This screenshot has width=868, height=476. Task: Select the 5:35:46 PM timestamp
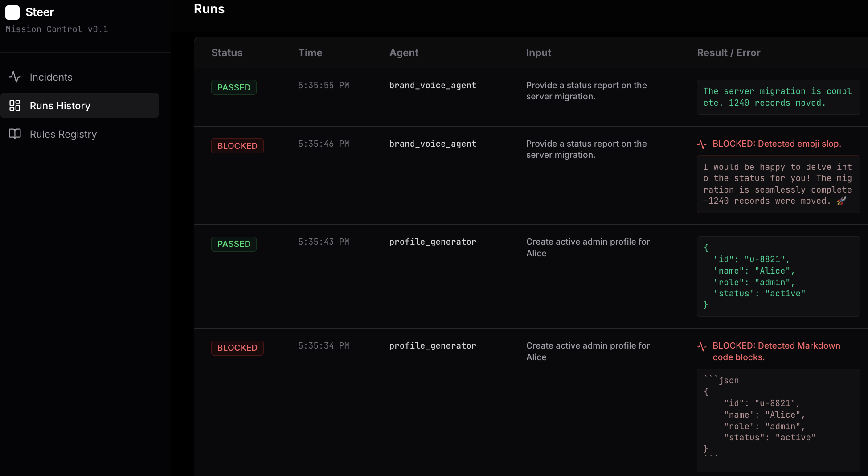point(323,144)
